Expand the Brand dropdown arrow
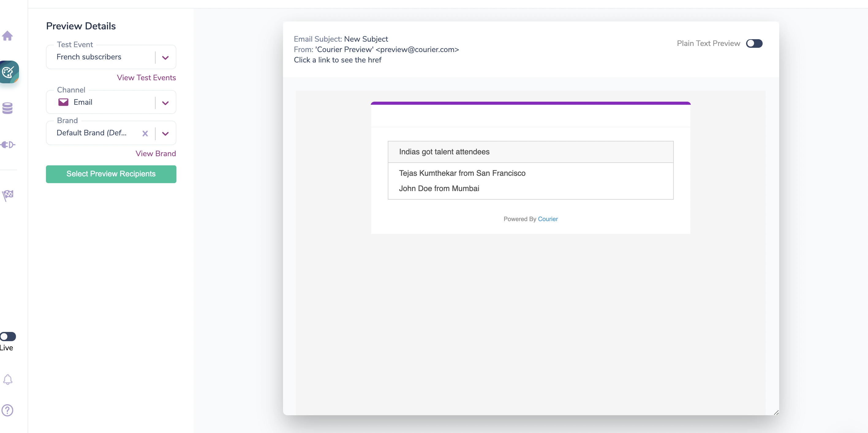The width and height of the screenshot is (868, 433). tap(165, 134)
